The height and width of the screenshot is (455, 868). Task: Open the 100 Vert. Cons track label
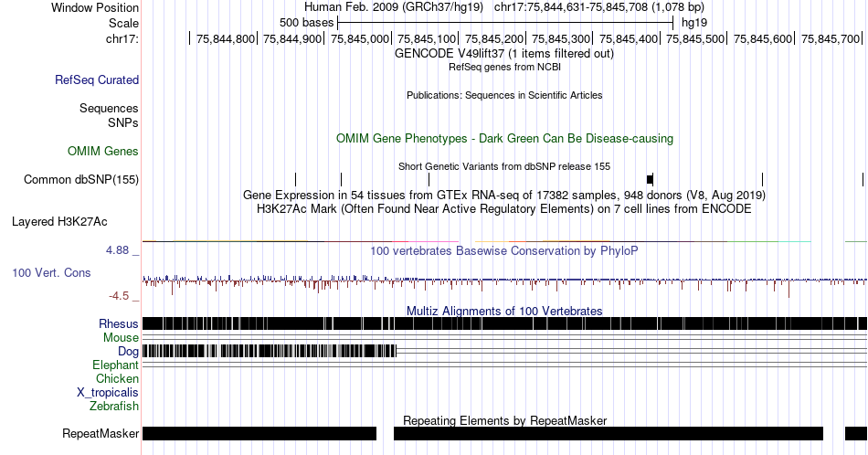(x=51, y=272)
